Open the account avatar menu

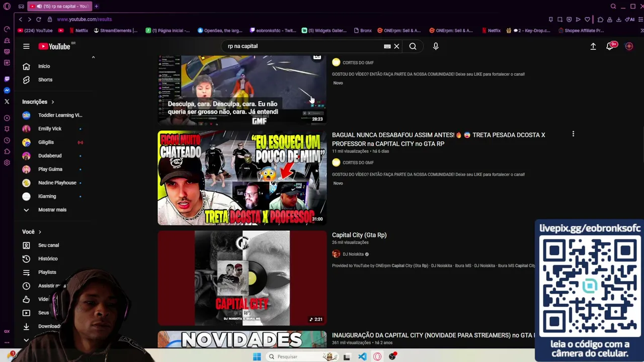coord(629,46)
